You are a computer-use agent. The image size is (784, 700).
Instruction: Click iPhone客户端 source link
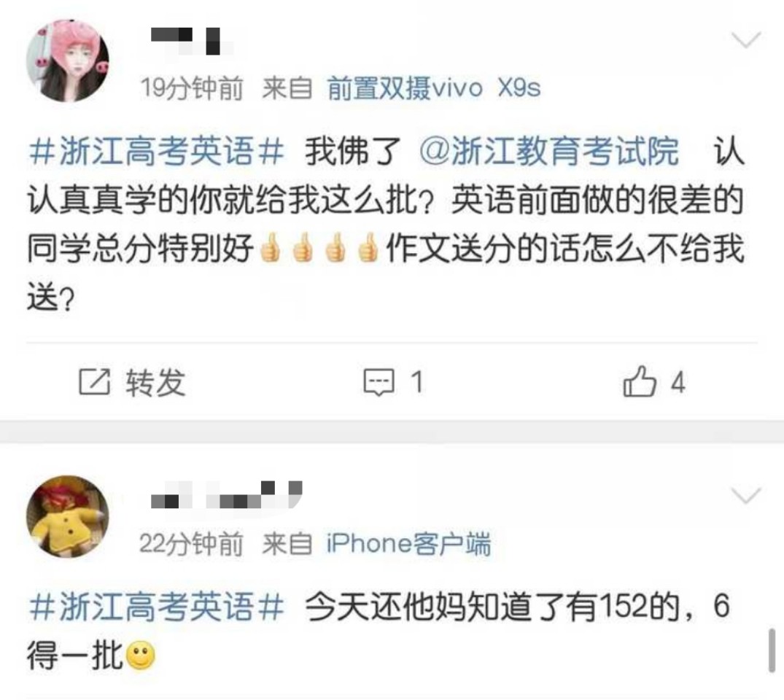[x=408, y=544]
